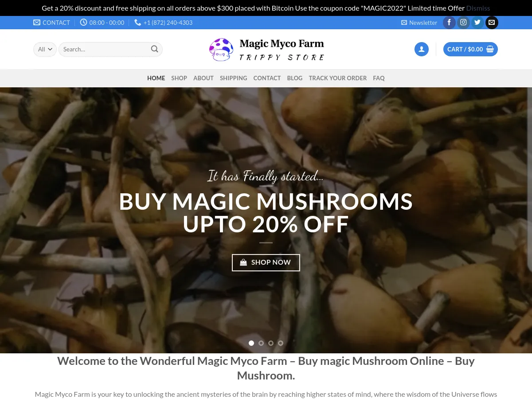Follow the store on Facebook
The image size is (532, 399).
[449, 23]
